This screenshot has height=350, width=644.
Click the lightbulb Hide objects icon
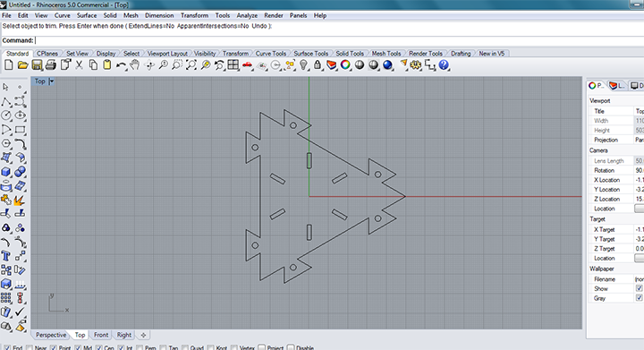click(x=303, y=65)
